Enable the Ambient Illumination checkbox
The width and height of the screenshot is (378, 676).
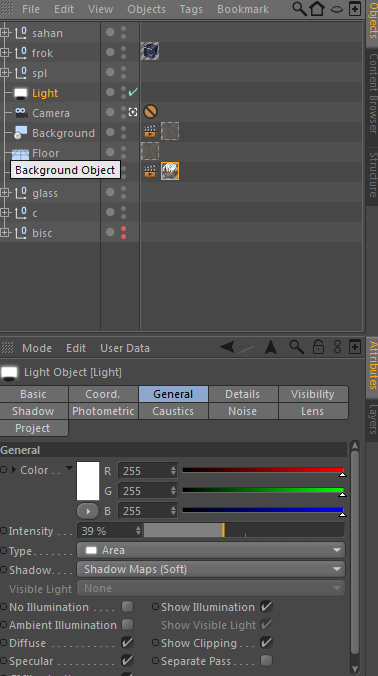click(127, 624)
